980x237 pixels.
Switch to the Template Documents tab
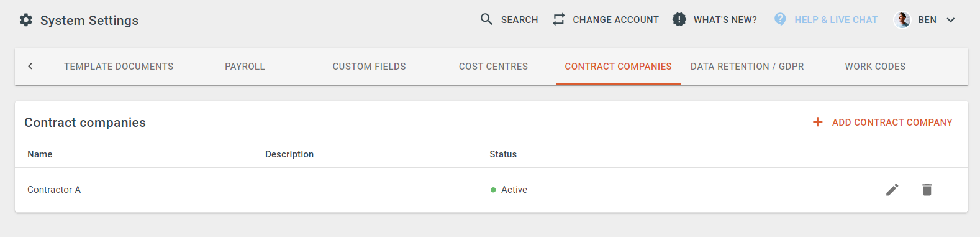tap(119, 67)
